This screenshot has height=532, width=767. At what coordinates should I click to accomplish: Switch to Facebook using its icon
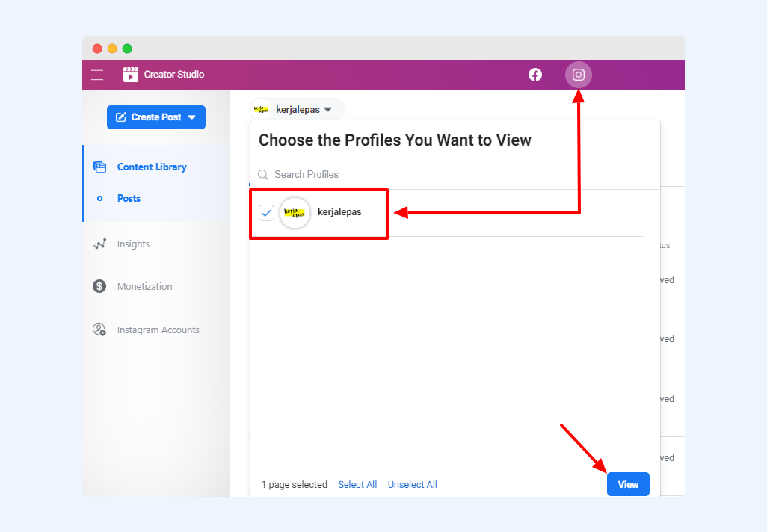[535, 75]
